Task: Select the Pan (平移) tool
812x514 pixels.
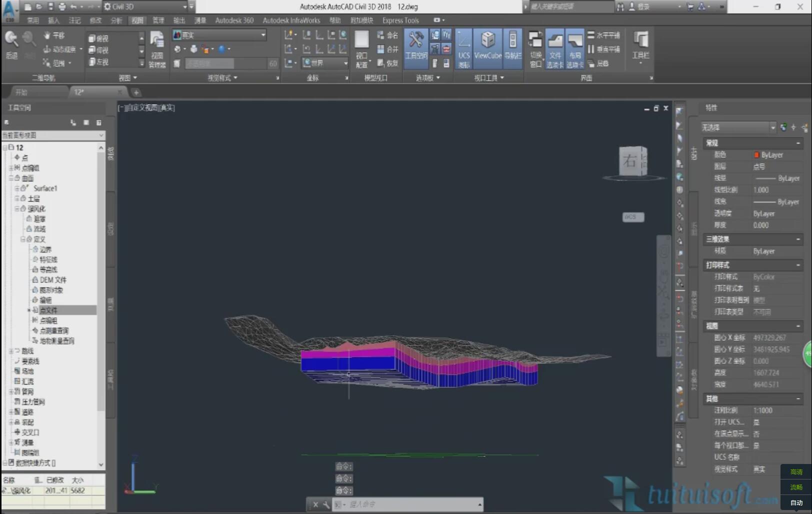Action: [x=54, y=35]
